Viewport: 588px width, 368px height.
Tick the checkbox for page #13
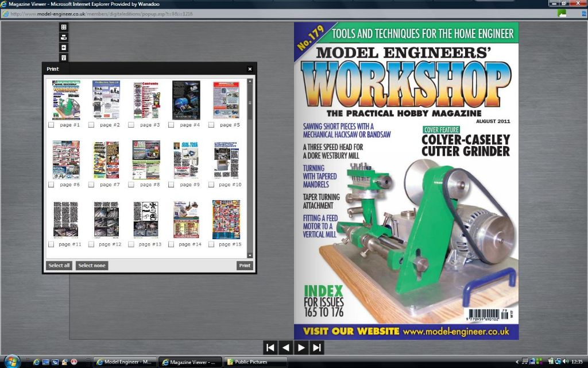tap(131, 244)
